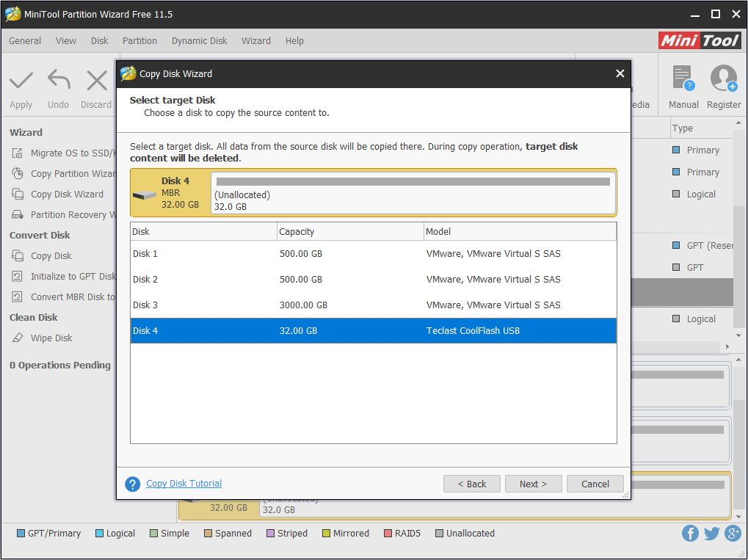
Task: Click the GPT/Primary legend swatch
Action: (21, 534)
